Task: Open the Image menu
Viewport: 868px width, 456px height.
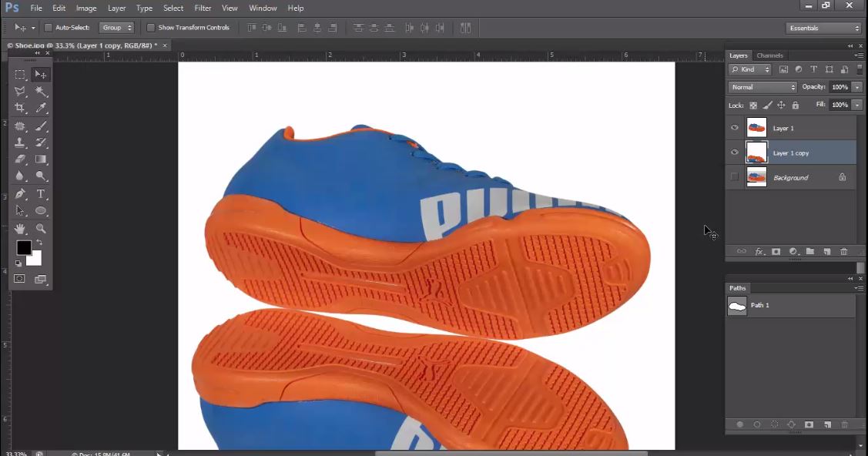Action: click(85, 8)
